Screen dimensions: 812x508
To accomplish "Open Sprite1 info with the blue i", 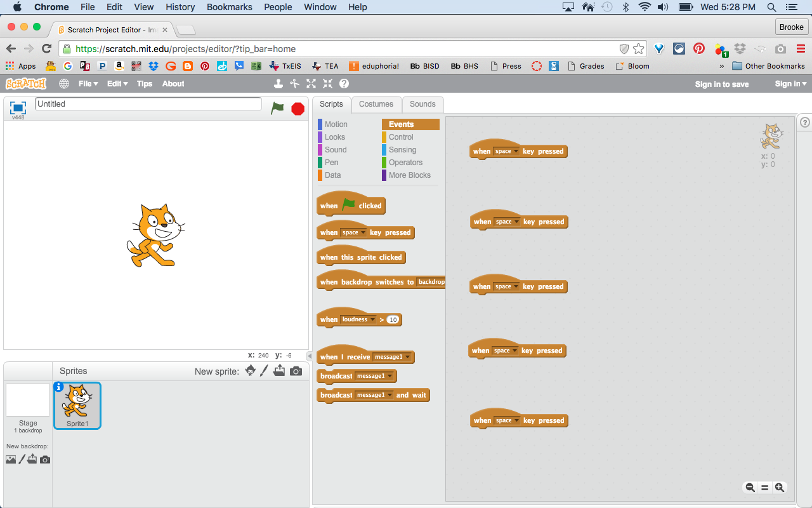I will pos(59,387).
